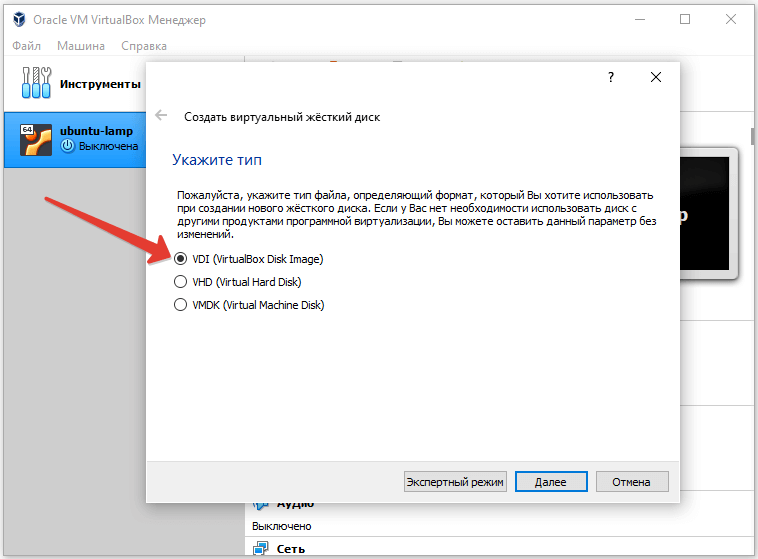Click the question mark help button
This screenshot has height=559, width=758.
tap(611, 77)
